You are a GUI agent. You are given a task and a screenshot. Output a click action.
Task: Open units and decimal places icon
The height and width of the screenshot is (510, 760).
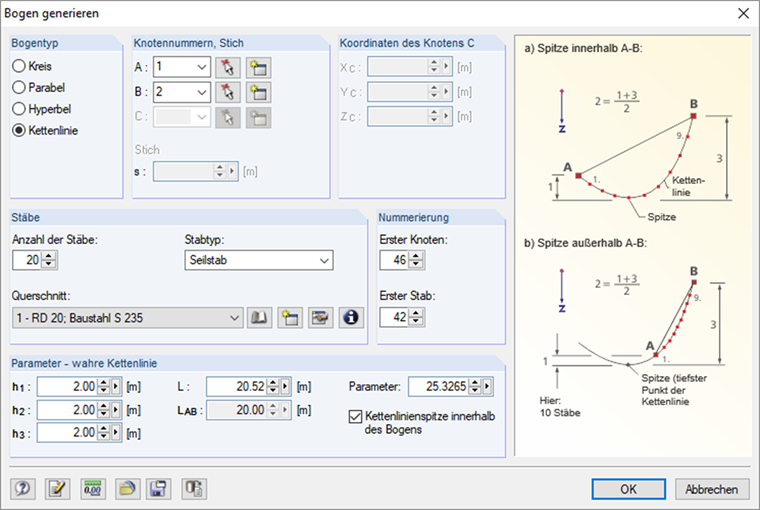click(x=93, y=489)
